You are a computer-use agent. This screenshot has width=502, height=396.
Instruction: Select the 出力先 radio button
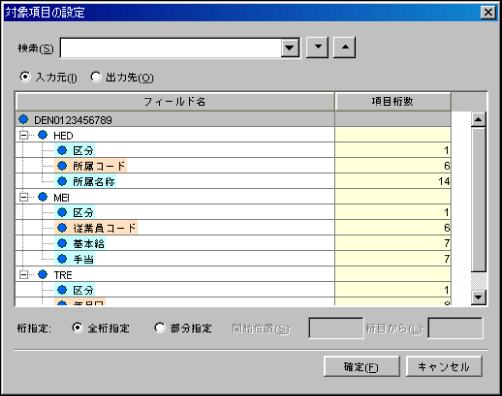coord(96,77)
